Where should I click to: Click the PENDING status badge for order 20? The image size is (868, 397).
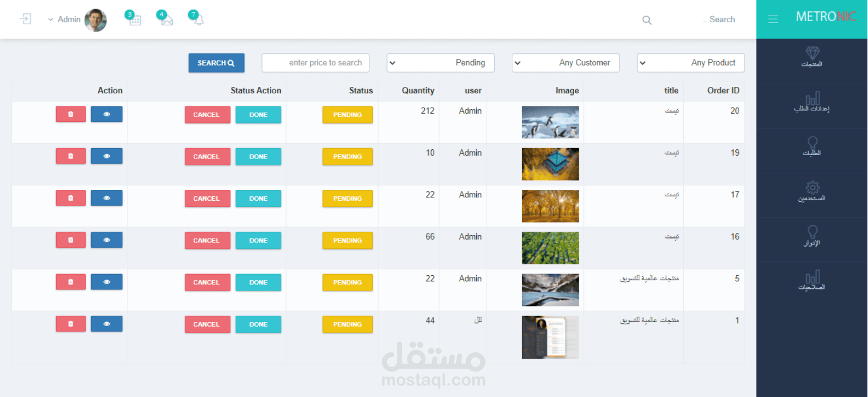(x=348, y=115)
